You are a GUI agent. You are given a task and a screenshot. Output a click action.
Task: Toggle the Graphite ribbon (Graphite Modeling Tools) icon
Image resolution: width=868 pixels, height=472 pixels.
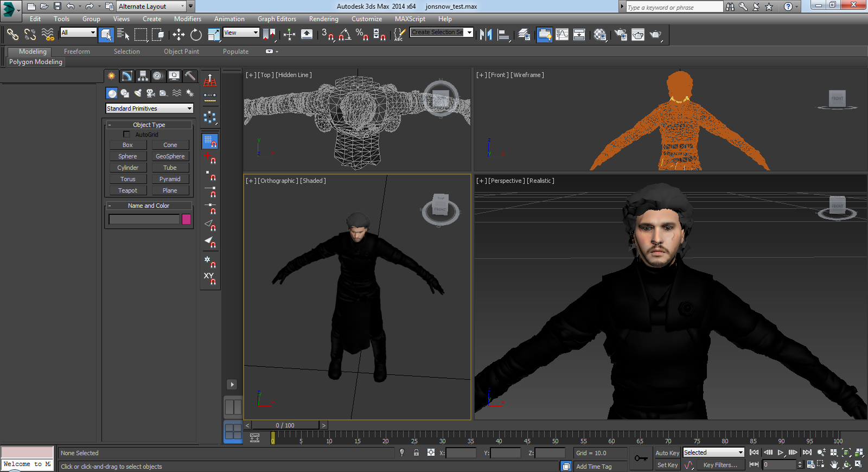544,35
